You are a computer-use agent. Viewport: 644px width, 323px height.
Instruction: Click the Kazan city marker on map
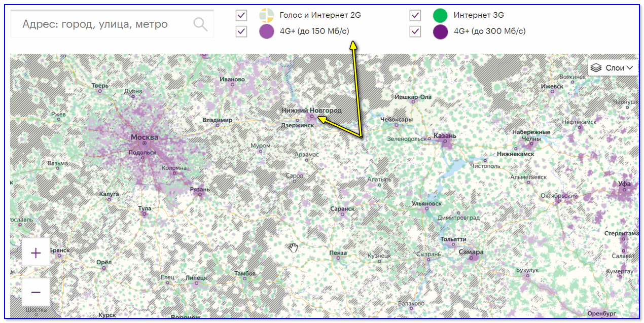point(446,142)
